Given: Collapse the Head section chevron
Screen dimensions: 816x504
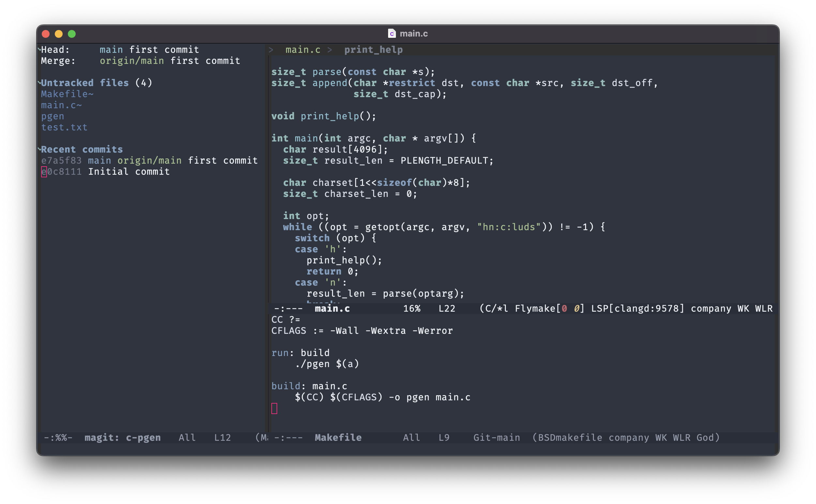Looking at the screenshot, I should pyautogui.click(x=39, y=49).
